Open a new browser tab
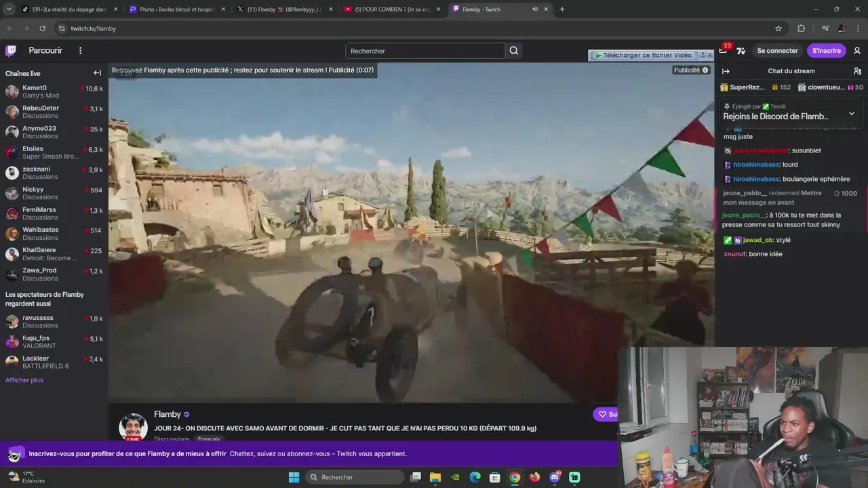 click(x=562, y=9)
